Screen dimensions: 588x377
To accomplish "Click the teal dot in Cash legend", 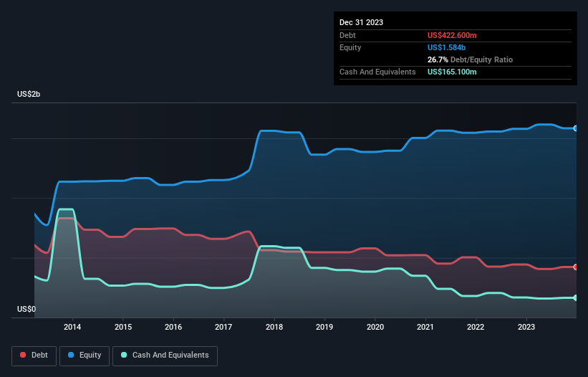I will click(x=125, y=355).
